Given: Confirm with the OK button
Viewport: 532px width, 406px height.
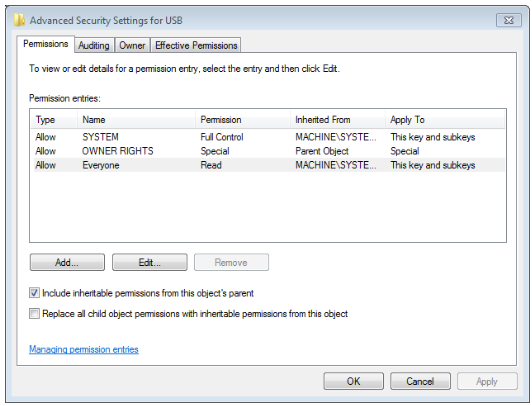Looking at the screenshot, I should [354, 381].
